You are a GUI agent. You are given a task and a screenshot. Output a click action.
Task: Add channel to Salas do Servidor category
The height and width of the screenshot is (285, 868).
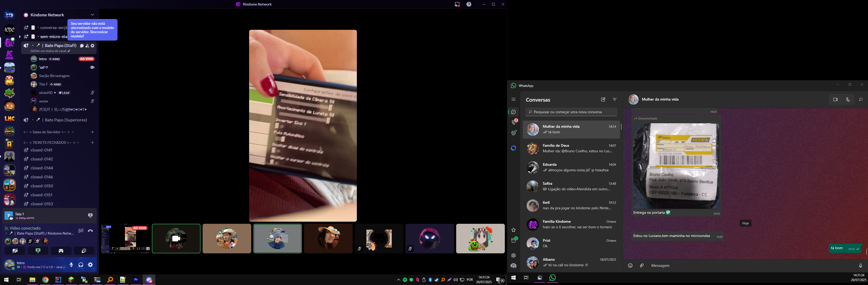click(x=92, y=132)
